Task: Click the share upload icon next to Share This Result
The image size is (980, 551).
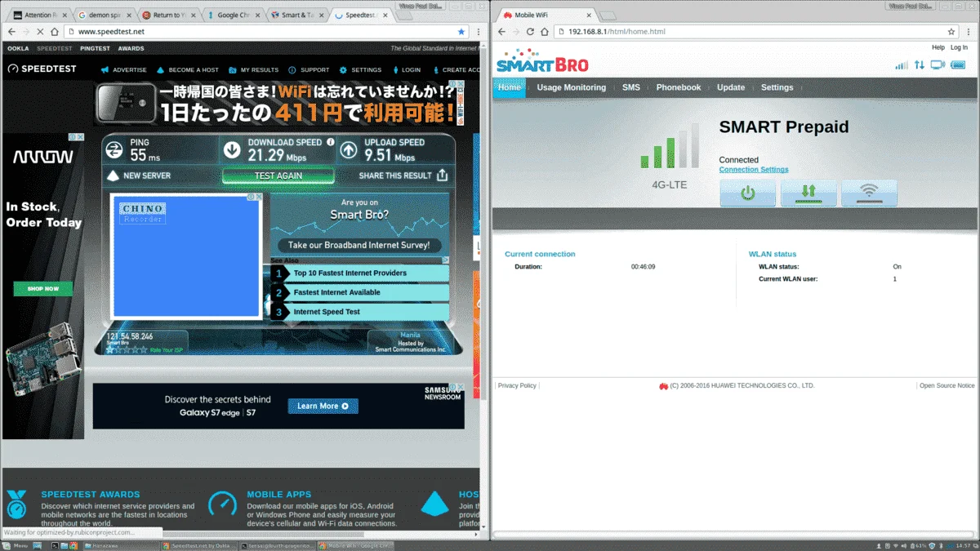Action: (x=442, y=176)
